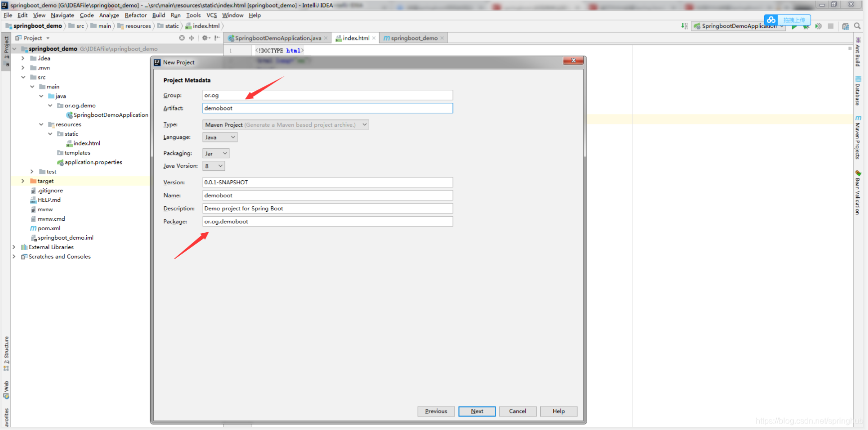Click the Group input field
Screen dimensions: 868x430
[x=328, y=95]
